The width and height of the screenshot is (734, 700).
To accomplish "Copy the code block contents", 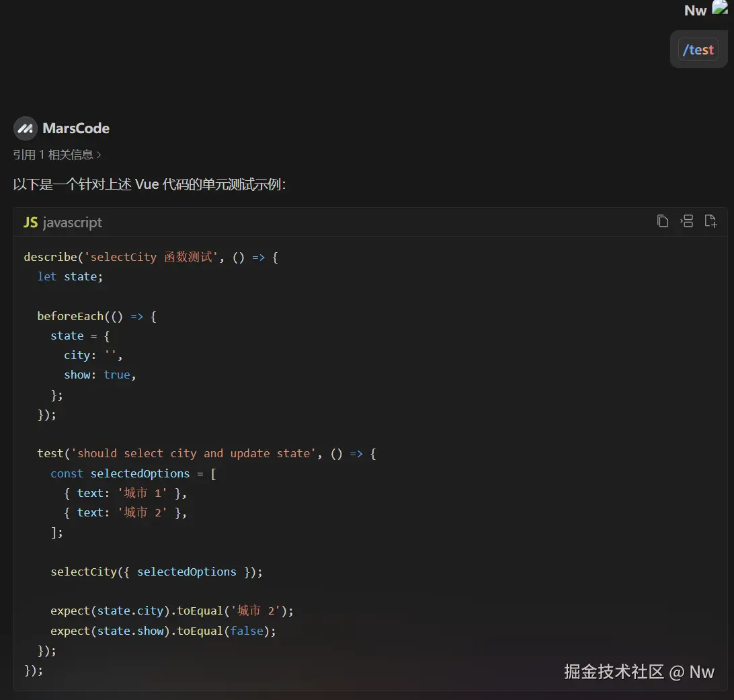I will coord(662,221).
